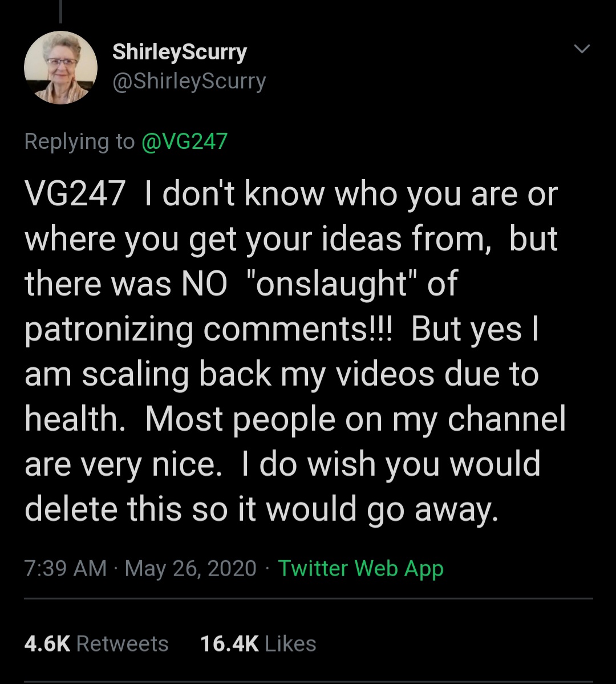Open the tweet options chevron menu

point(581,50)
